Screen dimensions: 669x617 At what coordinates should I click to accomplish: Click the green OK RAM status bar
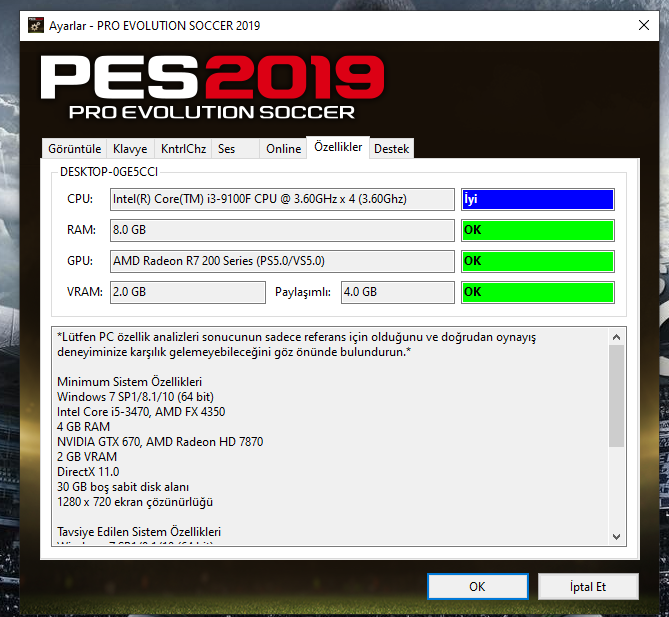(538, 230)
